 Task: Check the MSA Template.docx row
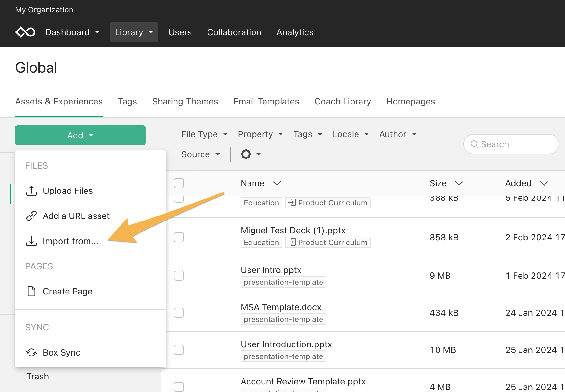pyautogui.click(x=179, y=313)
